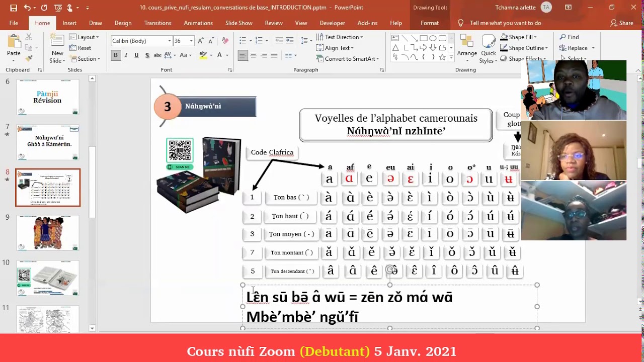This screenshot has width=644, height=362.
Task: Click the Bullets list icon
Action: (x=243, y=41)
